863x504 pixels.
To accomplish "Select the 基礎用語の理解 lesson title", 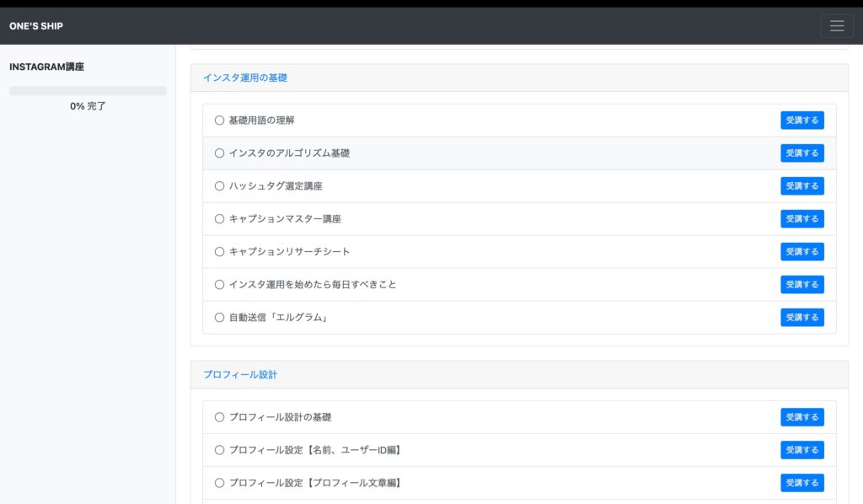I will pyautogui.click(x=261, y=120).
